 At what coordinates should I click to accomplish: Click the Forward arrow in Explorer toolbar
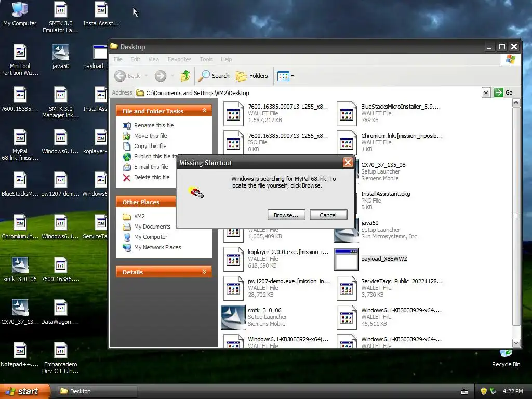(161, 76)
